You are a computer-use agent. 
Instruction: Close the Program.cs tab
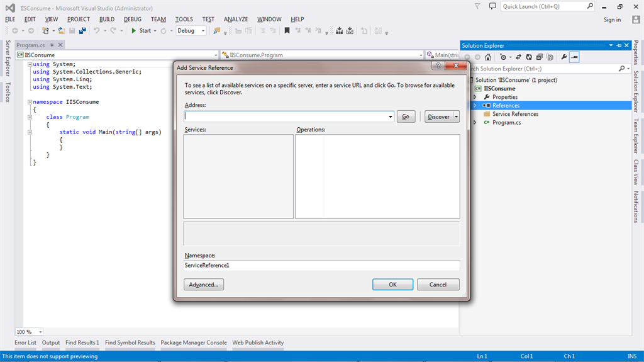(60, 45)
